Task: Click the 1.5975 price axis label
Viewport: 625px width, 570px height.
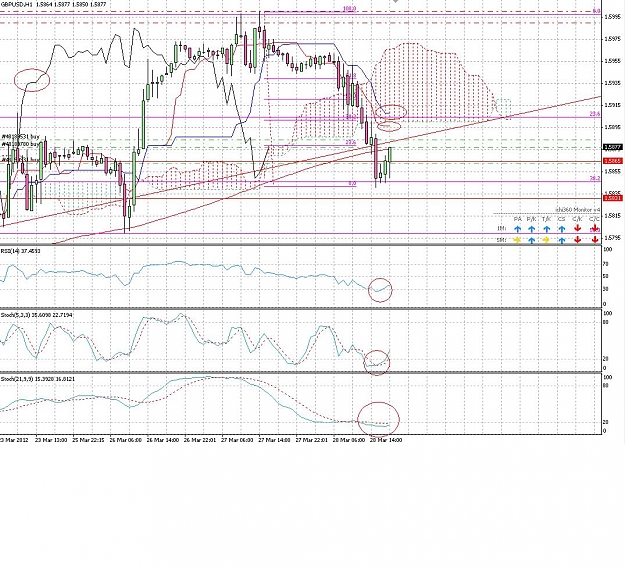Action: [x=613, y=39]
